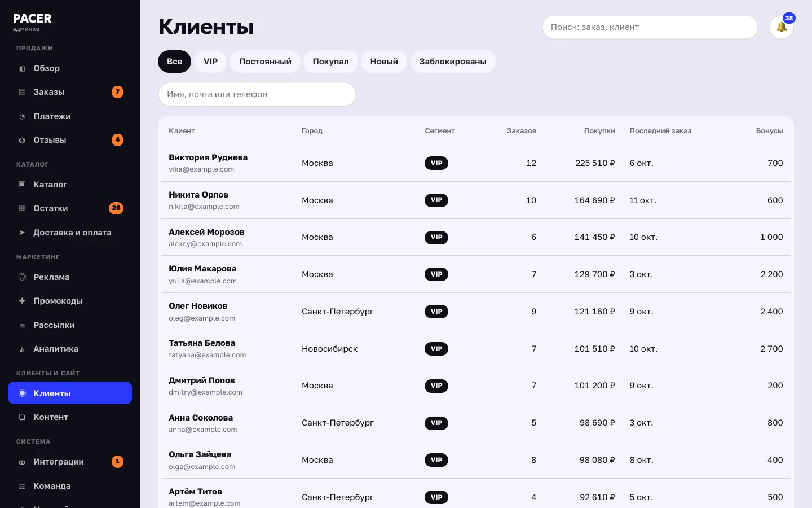Open client Алексей Морозов
812x508 pixels.
coord(206,232)
